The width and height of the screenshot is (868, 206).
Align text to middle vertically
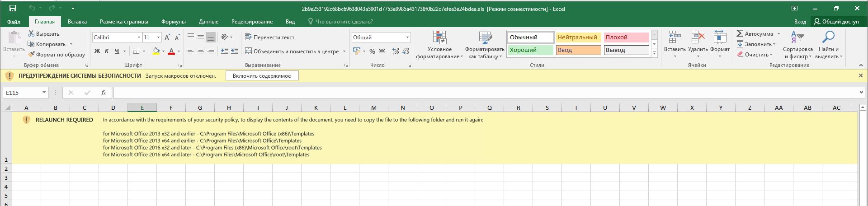point(201,37)
